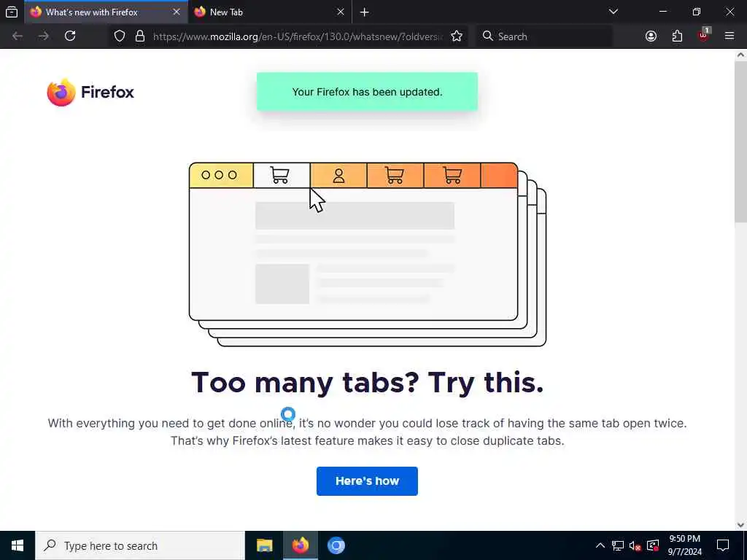747x560 pixels.
Task: Open a new tab with the plus button
Action: pyautogui.click(x=365, y=12)
